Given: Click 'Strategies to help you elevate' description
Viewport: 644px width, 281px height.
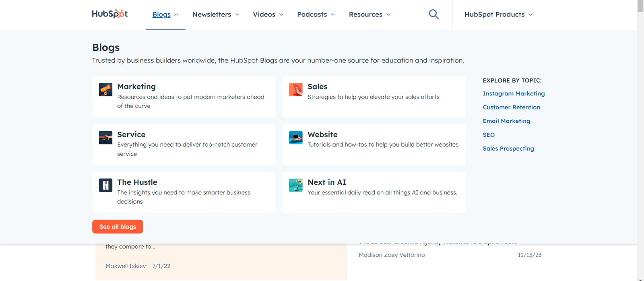Looking at the screenshot, I should click(x=374, y=97).
